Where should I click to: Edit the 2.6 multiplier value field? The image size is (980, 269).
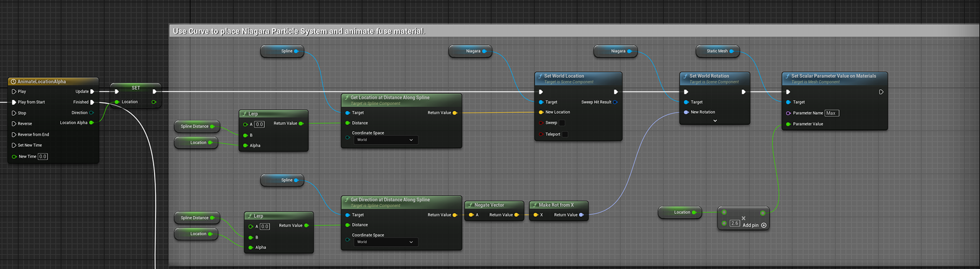(x=734, y=224)
